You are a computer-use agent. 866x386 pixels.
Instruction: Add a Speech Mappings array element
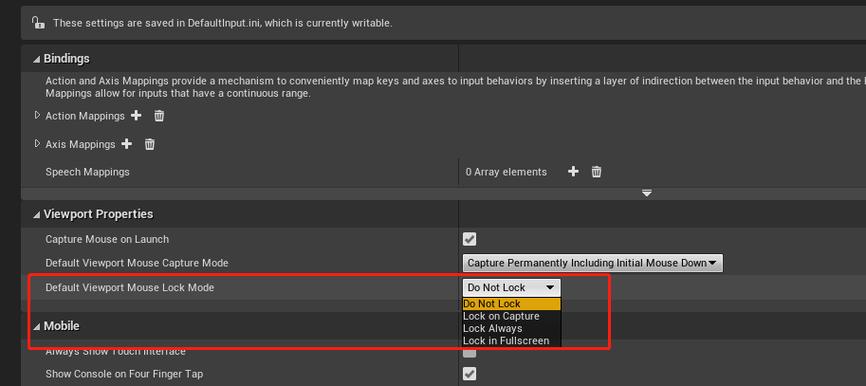(x=573, y=171)
